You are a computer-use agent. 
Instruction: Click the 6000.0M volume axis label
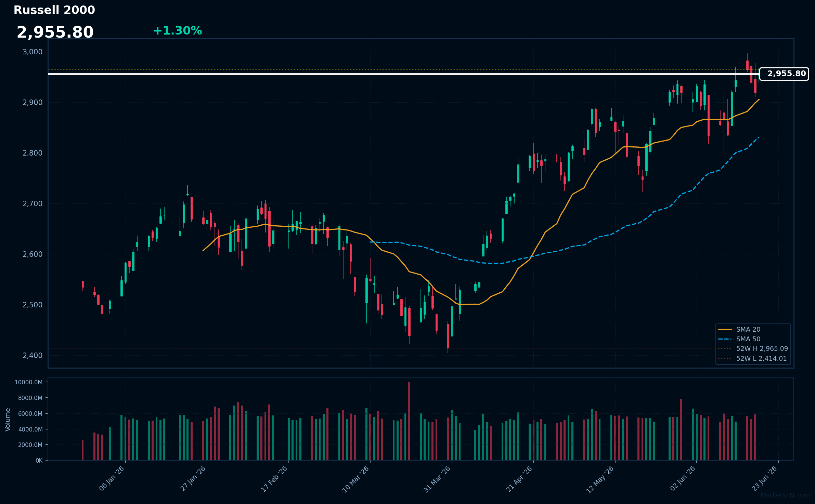[x=30, y=414]
